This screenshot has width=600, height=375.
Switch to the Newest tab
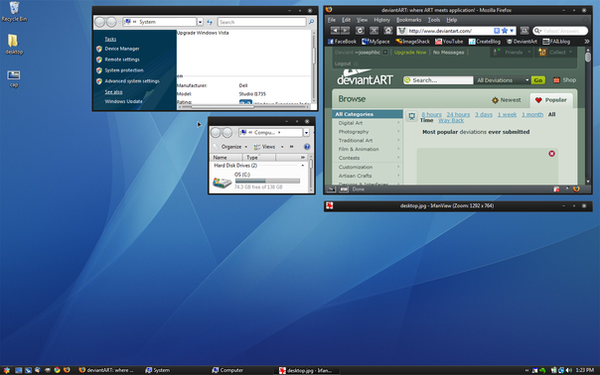(x=506, y=100)
